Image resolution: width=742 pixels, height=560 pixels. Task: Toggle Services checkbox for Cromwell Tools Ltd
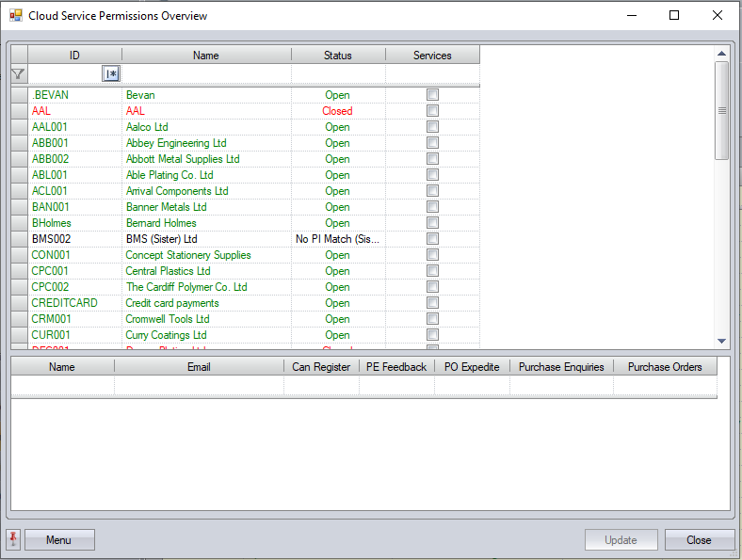[432, 319]
